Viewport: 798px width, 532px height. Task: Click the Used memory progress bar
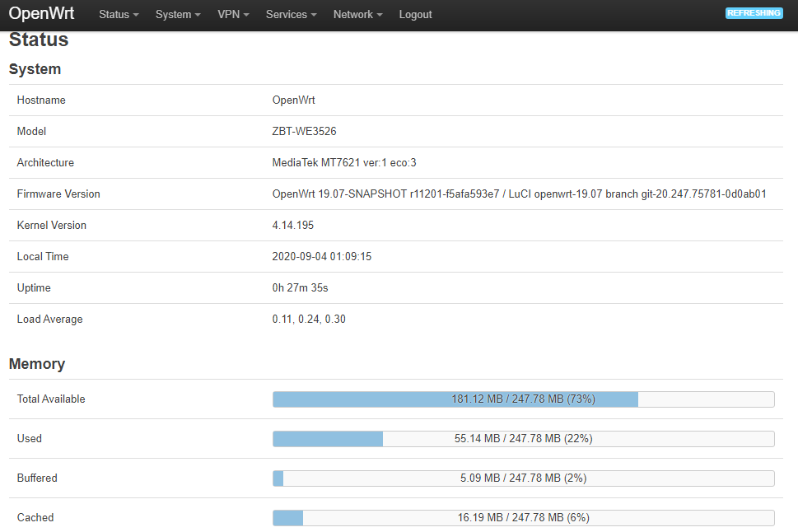pos(523,439)
